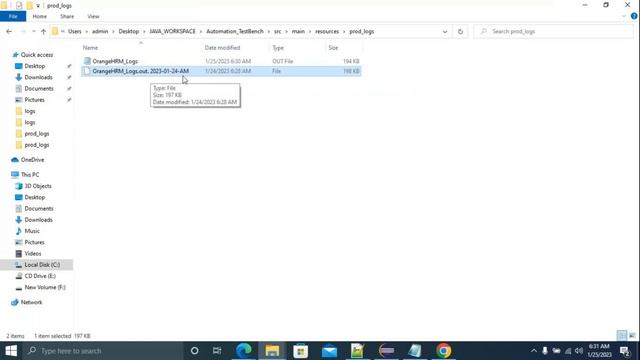Select Network in navigation pane

(x=31, y=302)
